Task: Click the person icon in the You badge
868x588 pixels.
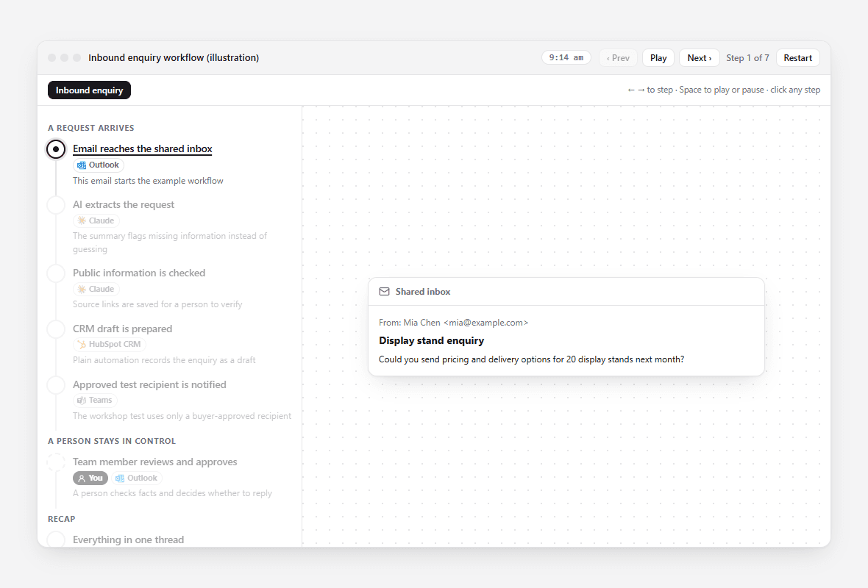Action: coord(82,478)
